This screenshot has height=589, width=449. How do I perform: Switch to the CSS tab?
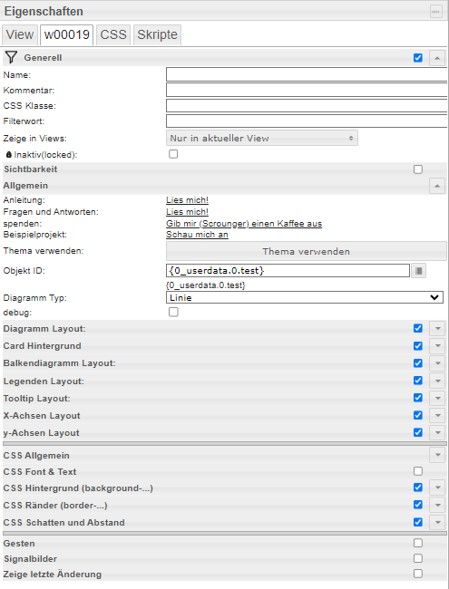point(113,35)
